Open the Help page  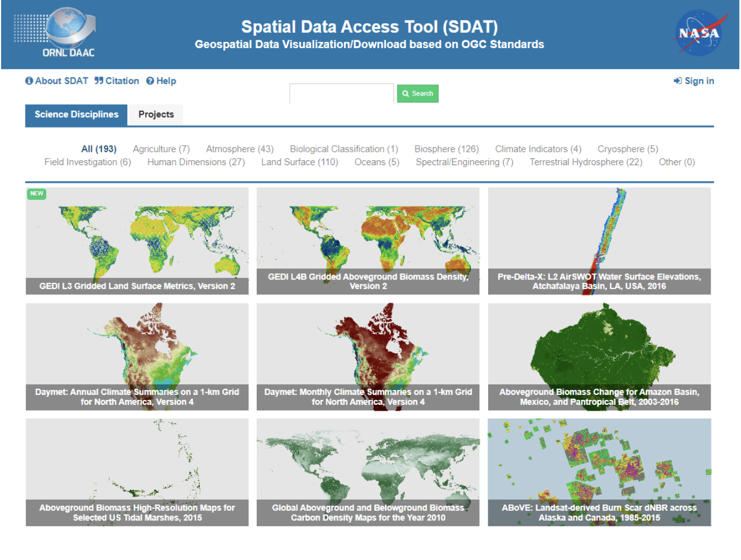[161, 81]
